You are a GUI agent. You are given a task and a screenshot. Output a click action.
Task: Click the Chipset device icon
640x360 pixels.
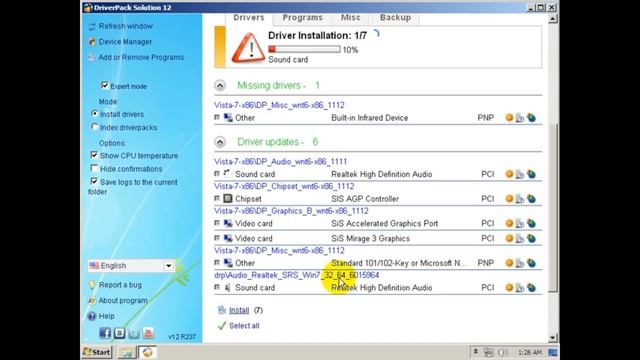228,199
